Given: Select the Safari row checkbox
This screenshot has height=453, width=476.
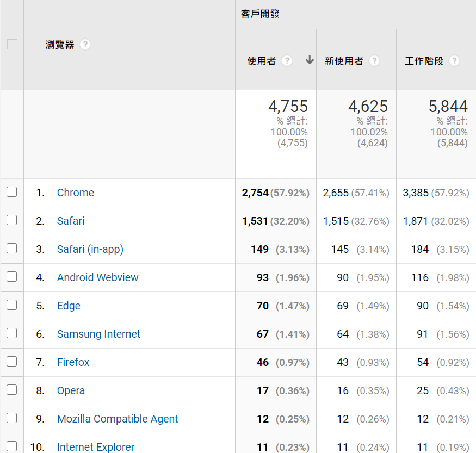Looking at the screenshot, I should 12,220.
